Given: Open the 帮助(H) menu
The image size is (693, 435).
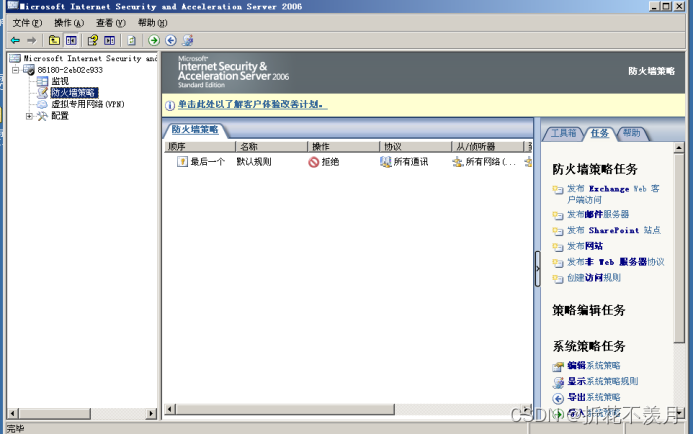Looking at the screenshot, I should [x=152, y=23].
